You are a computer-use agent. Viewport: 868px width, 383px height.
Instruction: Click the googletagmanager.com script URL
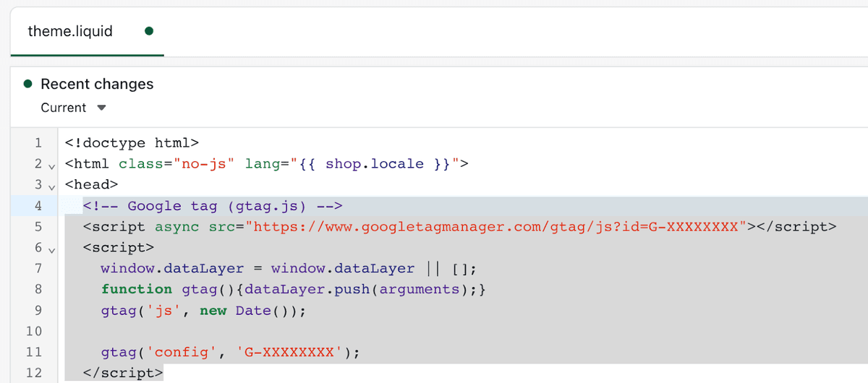[x=495, y=227]
